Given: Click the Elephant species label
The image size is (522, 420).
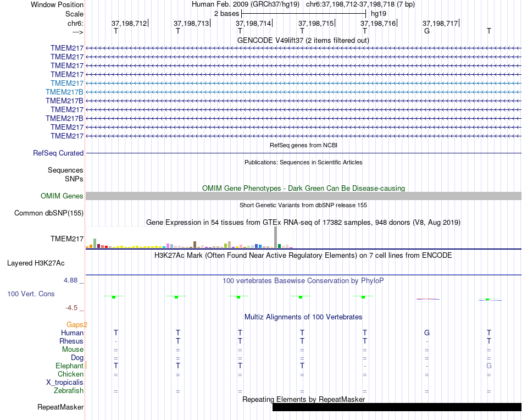Looking at the screenshot, I should click(69, 366).
